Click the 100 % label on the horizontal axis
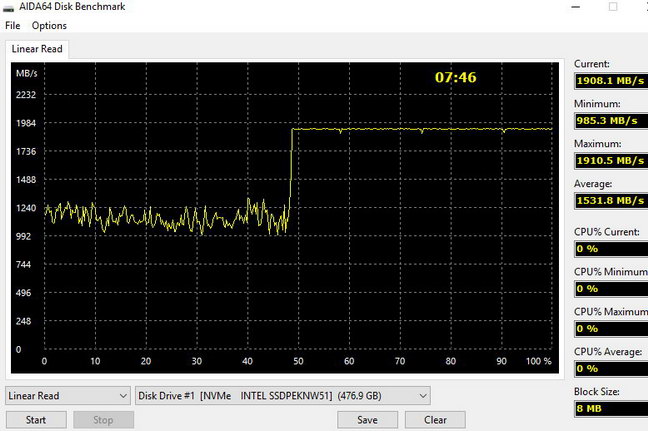 pos(538,361)
